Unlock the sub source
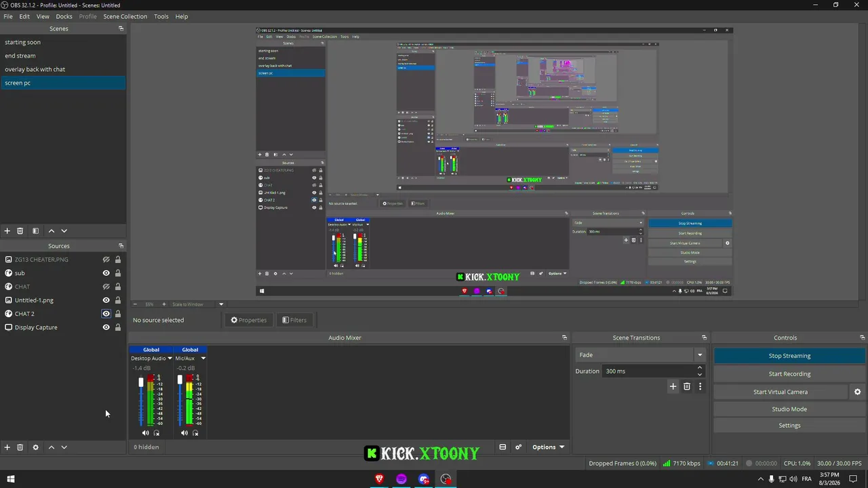Screen dimensions: 868x488 tap(118, 273)
